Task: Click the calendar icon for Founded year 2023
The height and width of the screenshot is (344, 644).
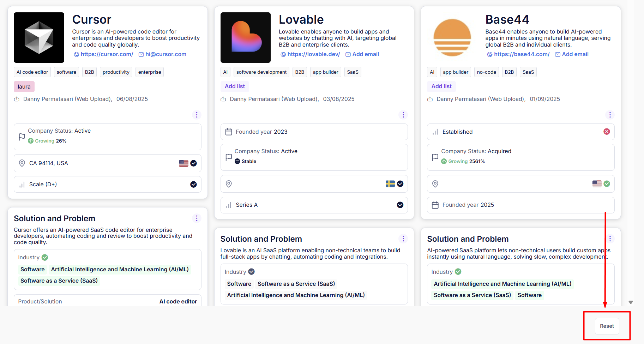Action: [229, 132]
